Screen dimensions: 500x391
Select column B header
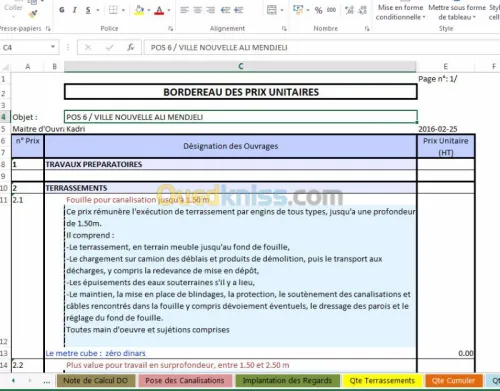click(x=54, y=67)
